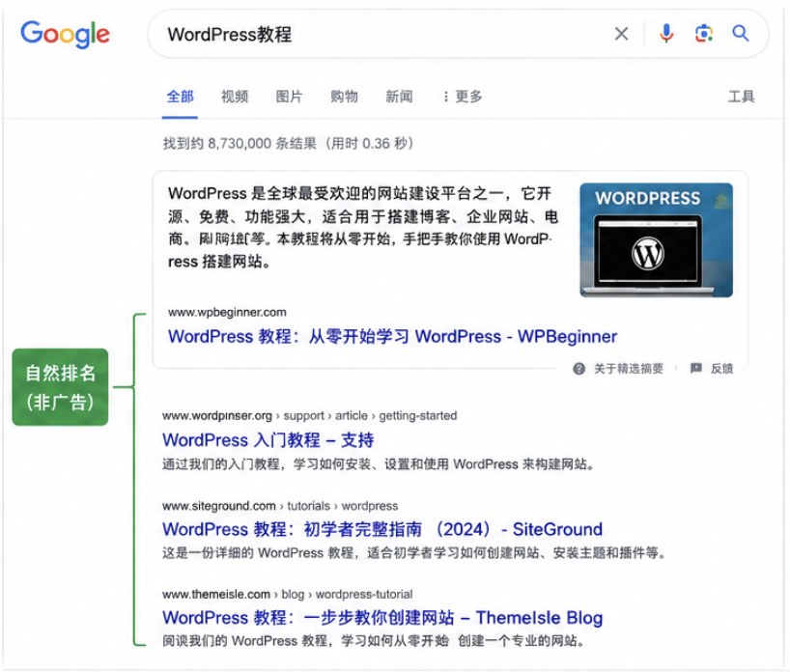
Task: Switch to the 新闻 tab
Action: 399,97
